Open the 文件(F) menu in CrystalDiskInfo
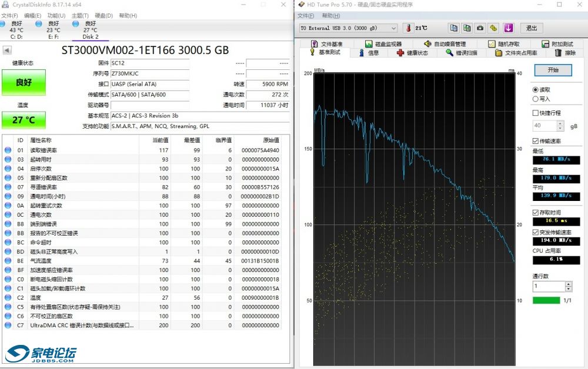 click(x=9, y=15)
